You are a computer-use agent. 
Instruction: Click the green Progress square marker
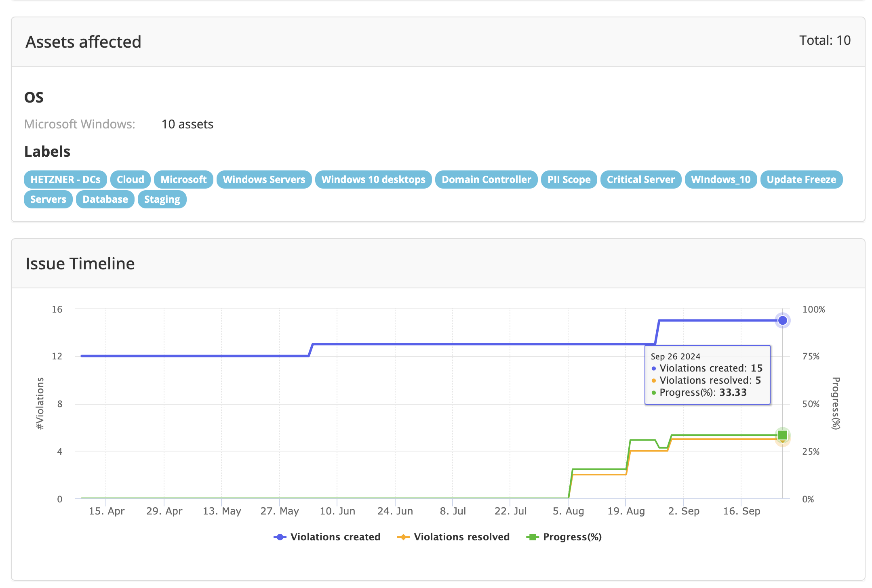(782, 435)
